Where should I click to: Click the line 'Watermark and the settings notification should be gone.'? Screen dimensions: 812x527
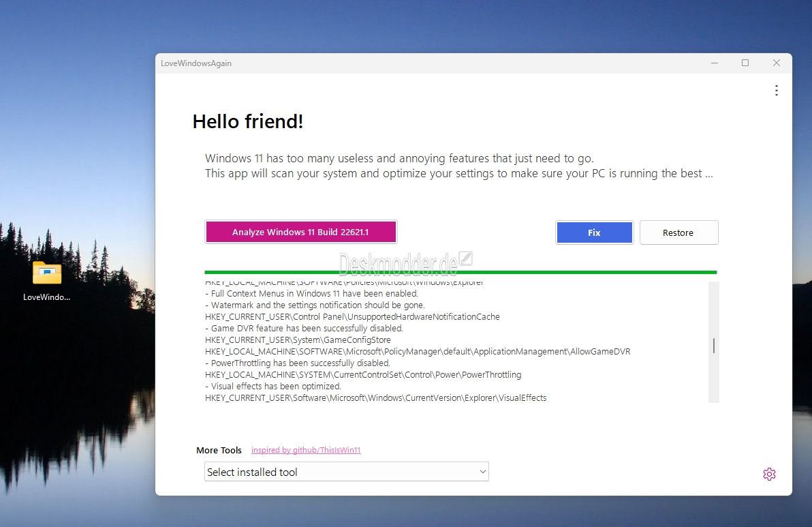(315, 305)
